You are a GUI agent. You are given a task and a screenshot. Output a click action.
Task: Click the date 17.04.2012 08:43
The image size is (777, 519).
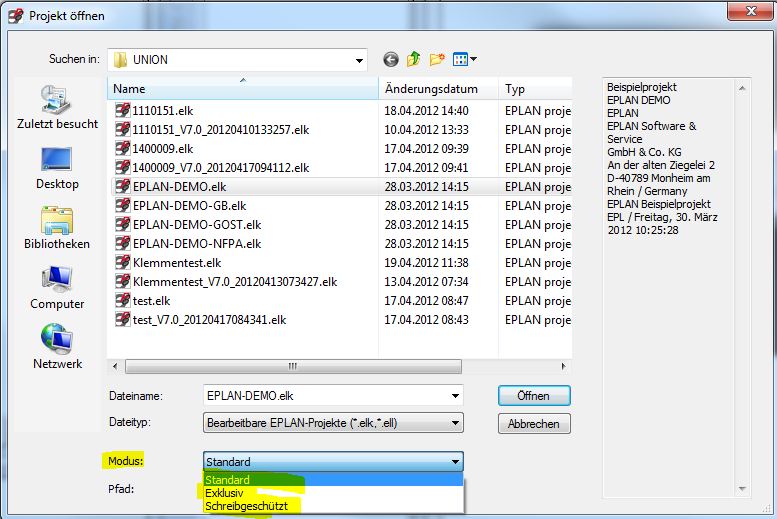pos(426,320)
